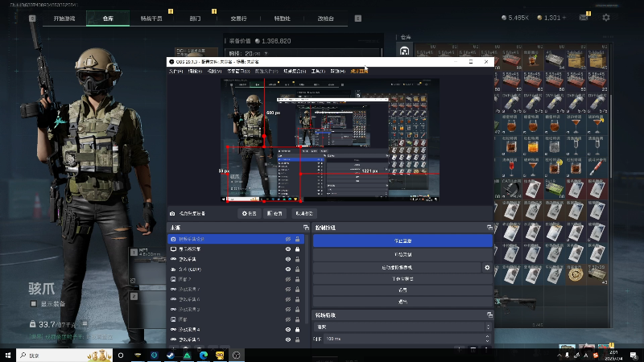Image resolution: width=644 pixels, height=362 pixels.
Task: Select the gold coin item in the warehouse
Action: click(576, 274)
